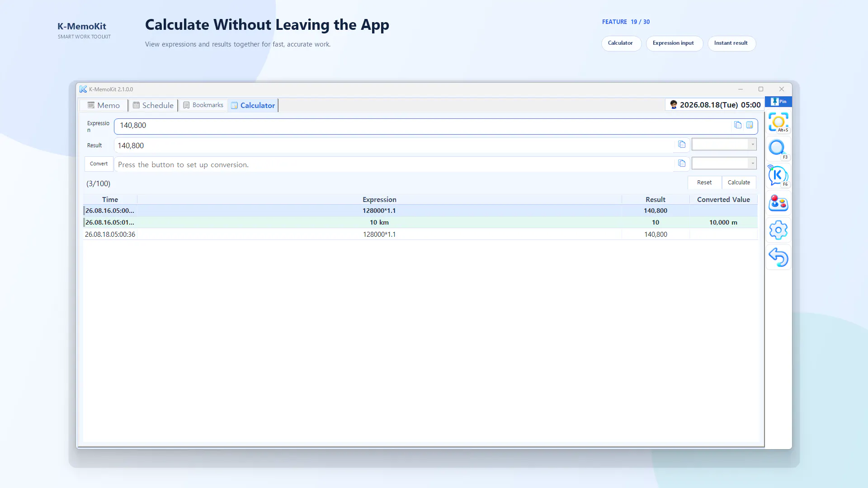Screen dimensions: 868x488
Task: Open the colored balls tool icon
Action: coord(778,203)
